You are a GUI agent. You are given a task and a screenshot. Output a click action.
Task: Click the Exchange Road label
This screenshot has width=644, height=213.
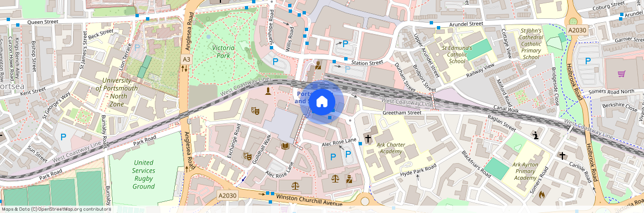[x=234, y=141]
